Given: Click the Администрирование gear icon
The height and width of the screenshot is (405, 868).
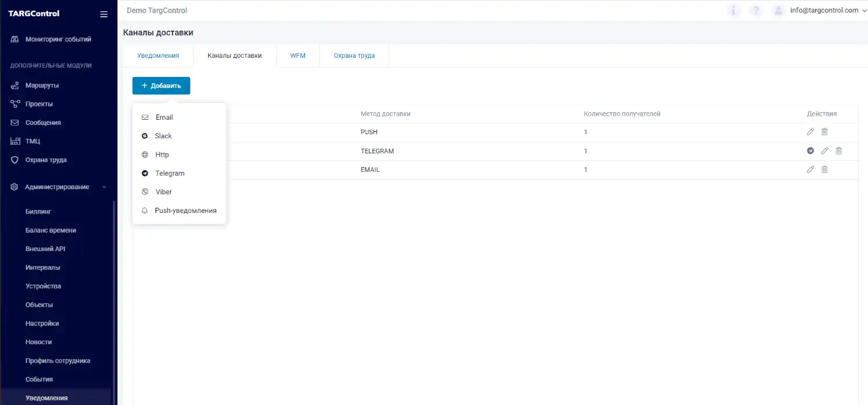Looking at the screenshot, I should click(15, 187).
